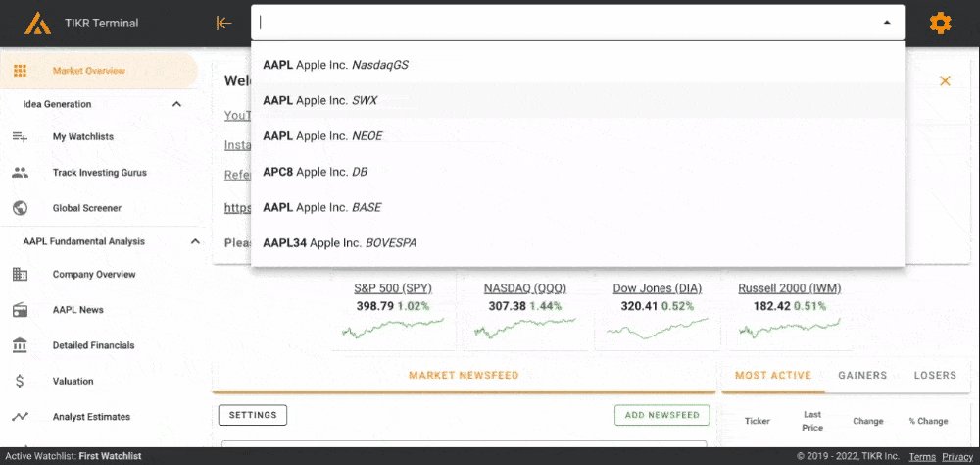Click the AAPL News radio icon
The image size is (980, 465).
[x=20, y=310]
